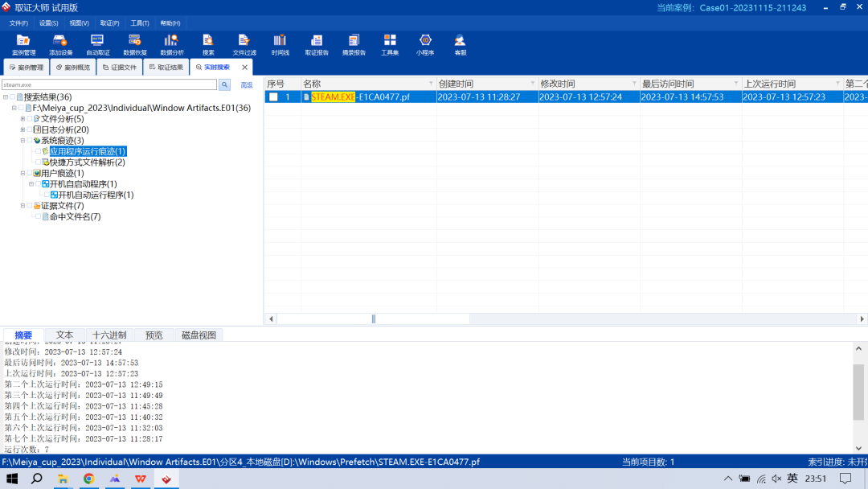Click the 高级 advanced search link
The image size is (868, 489).
pos(247,84)
